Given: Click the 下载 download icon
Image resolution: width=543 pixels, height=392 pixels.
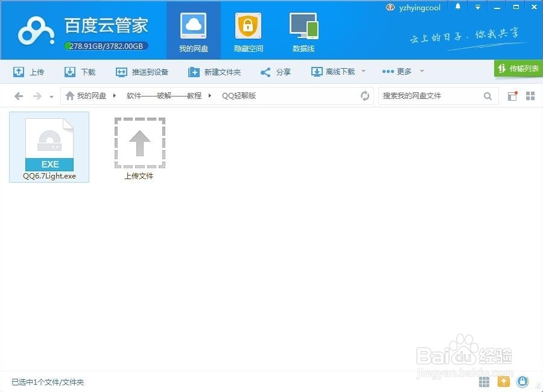Looking at the screenshot, I should (70, 72).
